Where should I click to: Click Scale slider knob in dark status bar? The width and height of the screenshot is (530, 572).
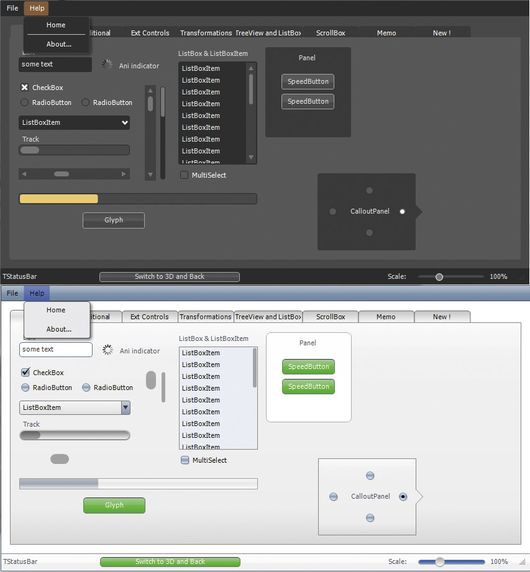point(439,277)
